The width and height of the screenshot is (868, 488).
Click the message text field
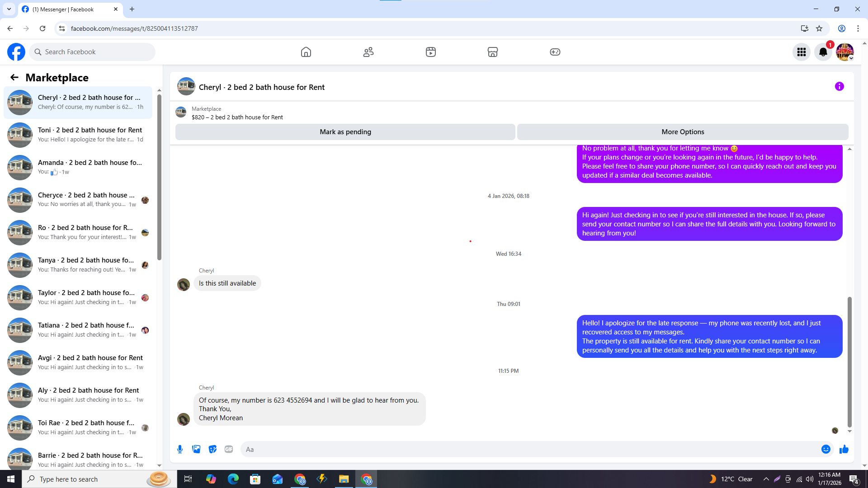pos(529,449)
